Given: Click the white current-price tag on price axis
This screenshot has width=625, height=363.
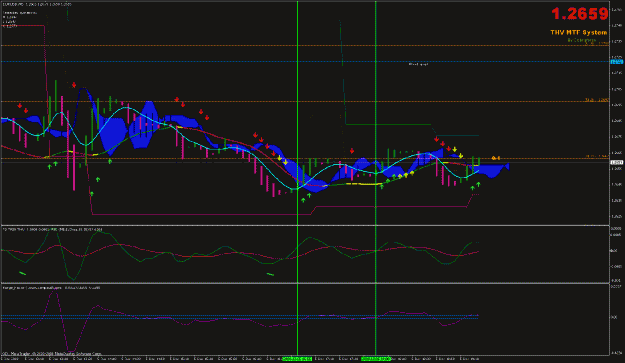Looking at the screenshot, I should (x=617, y=163).
